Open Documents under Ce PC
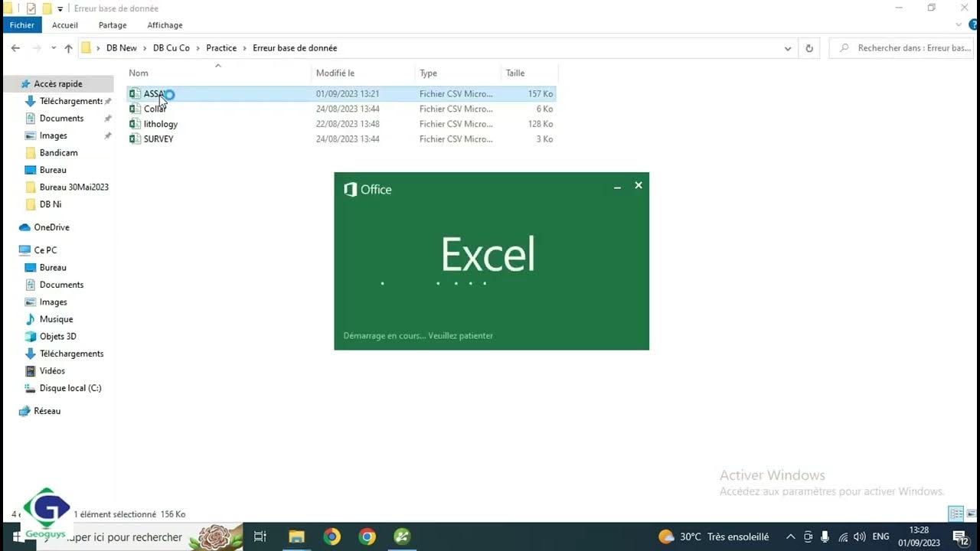The height and width of the screenshot is (551, 980). [x=61, y=285]
